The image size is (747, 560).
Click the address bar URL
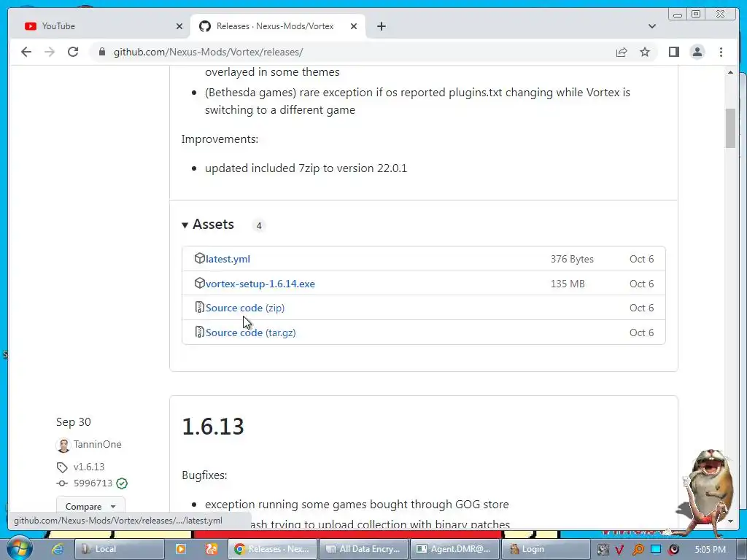pos(208,52)
